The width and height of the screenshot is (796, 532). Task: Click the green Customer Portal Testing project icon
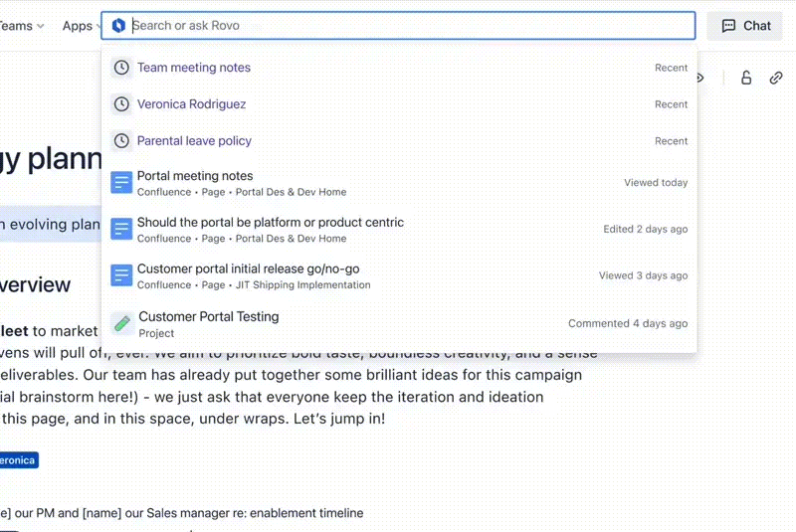click(x=121, y=323)
